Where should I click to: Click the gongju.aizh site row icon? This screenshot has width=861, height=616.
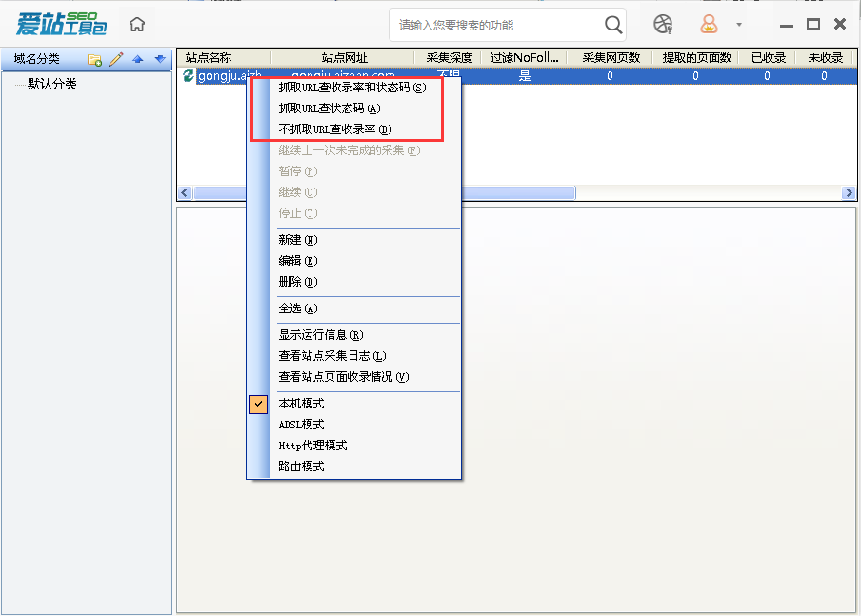(189, 75)
